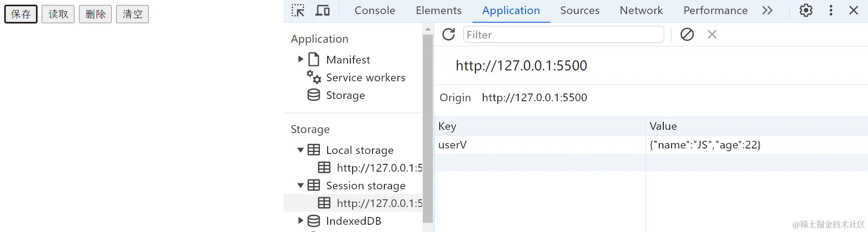
Task: Click the 清空 button
Action: pos(132,14)
